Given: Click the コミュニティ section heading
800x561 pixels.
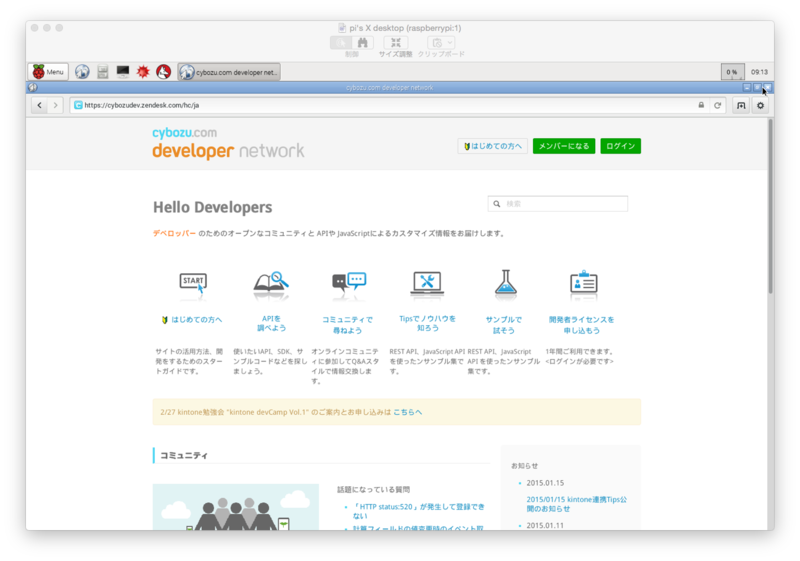Looking at the screenshot, I should tap(184, 455).
